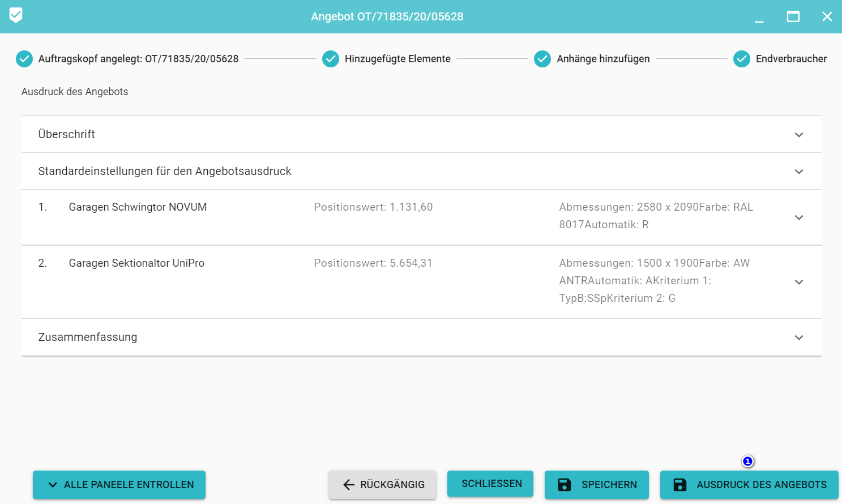This screenshot has width=842, height=504.
Task: Click the checkmark icon for Anhänge hinzufügen
Action: [x=542, y=59]
